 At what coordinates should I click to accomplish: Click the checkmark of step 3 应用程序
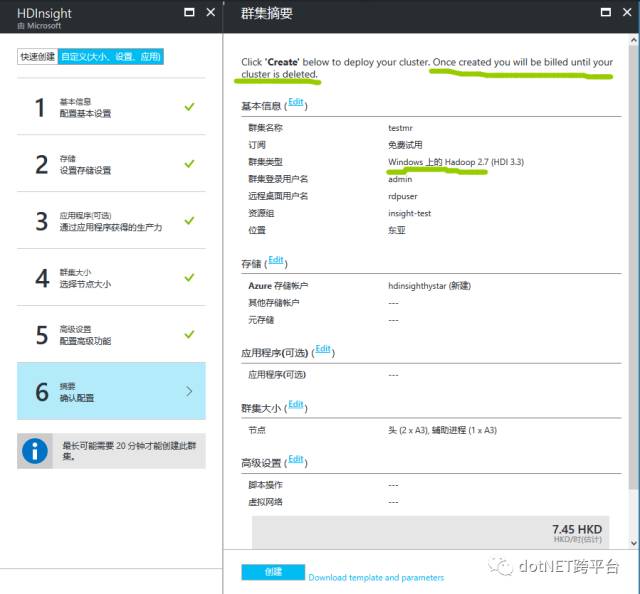(x=189, y=220)
